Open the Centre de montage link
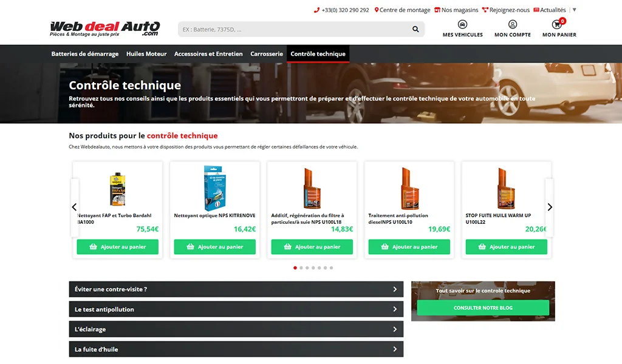Viewport: 622px width, 364px height. coord(402,10)
